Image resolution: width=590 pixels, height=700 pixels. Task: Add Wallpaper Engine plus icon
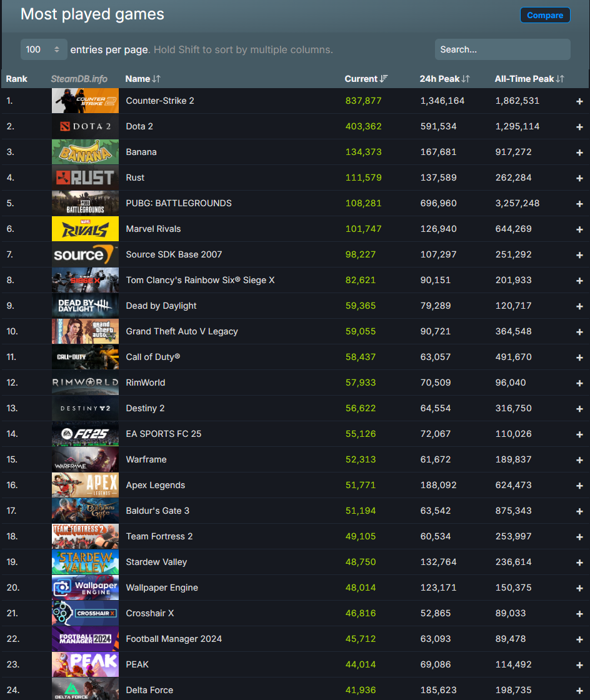pos(579,588)
